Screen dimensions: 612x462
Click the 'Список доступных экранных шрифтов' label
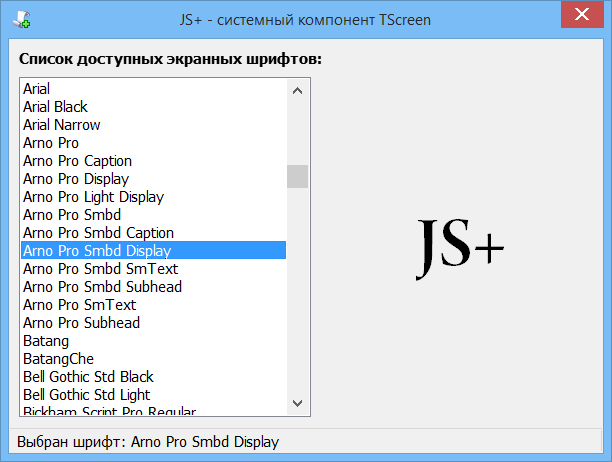[x=170, y=59]
